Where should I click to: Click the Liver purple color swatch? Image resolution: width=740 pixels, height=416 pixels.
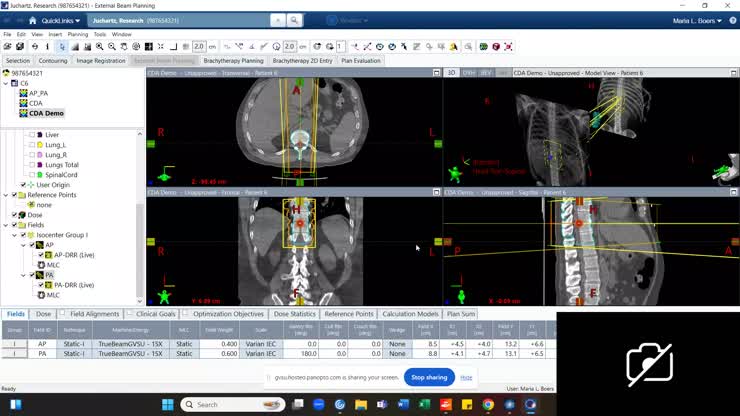[x=40, y=135]
